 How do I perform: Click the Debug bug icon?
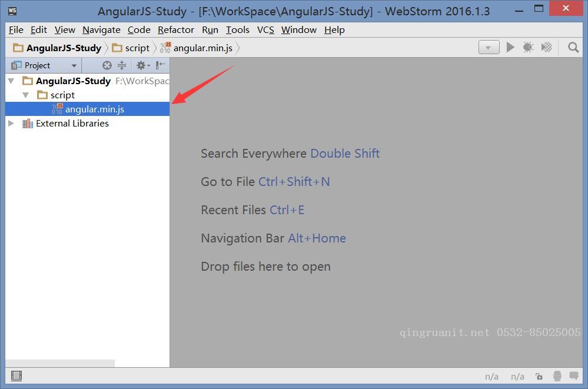click(x=529, y=47)
